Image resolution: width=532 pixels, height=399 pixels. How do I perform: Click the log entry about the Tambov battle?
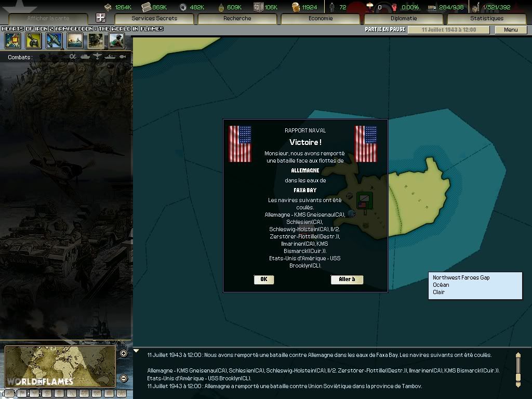[x=284, y=386]
